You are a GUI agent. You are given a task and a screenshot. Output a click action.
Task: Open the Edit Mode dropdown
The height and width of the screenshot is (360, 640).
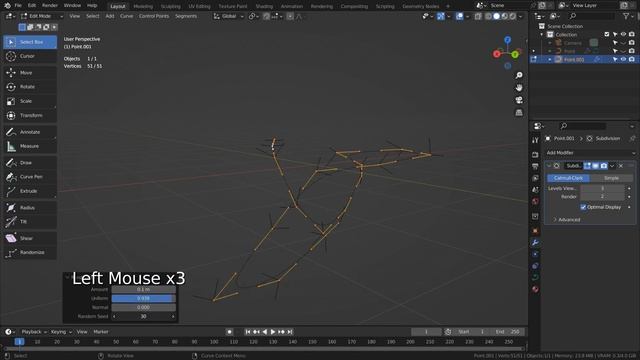(x=41, y=16)
